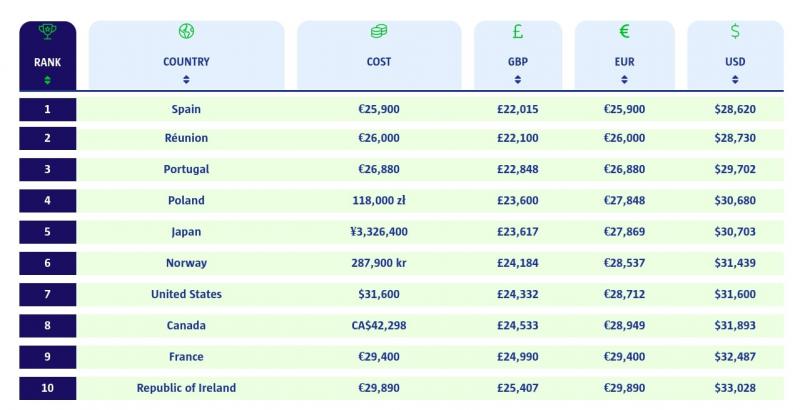Select the RANK column header label

pos(47,62)
